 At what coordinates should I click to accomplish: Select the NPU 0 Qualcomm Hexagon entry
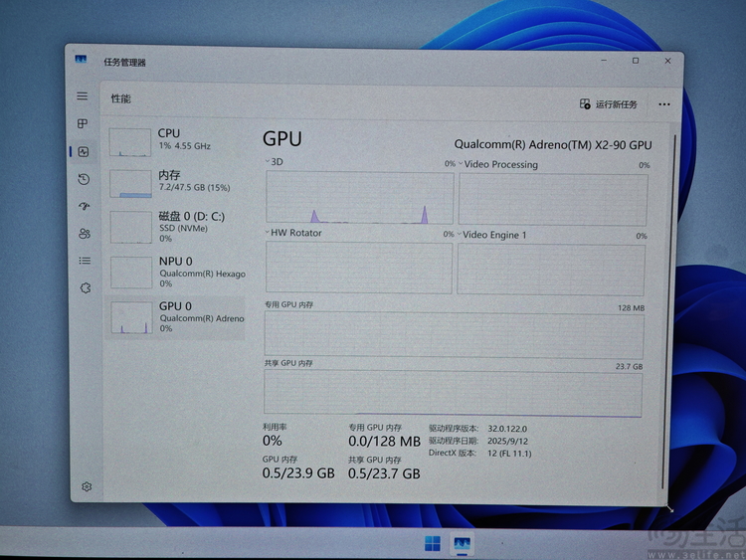175,270
